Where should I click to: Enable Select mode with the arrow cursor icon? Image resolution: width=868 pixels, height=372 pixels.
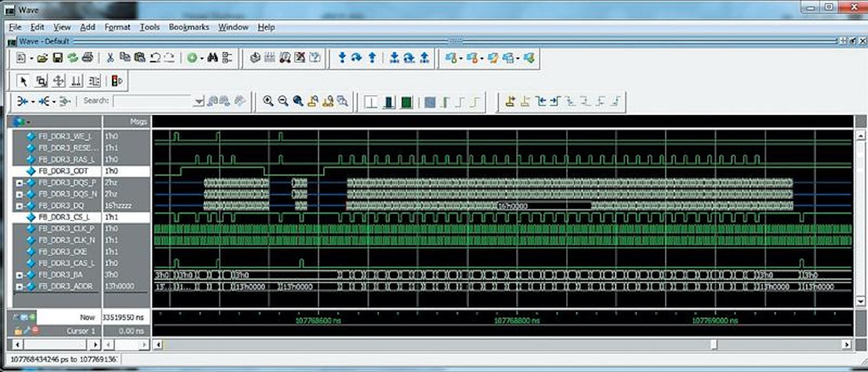pyautogui.click(x=24, y=80)
